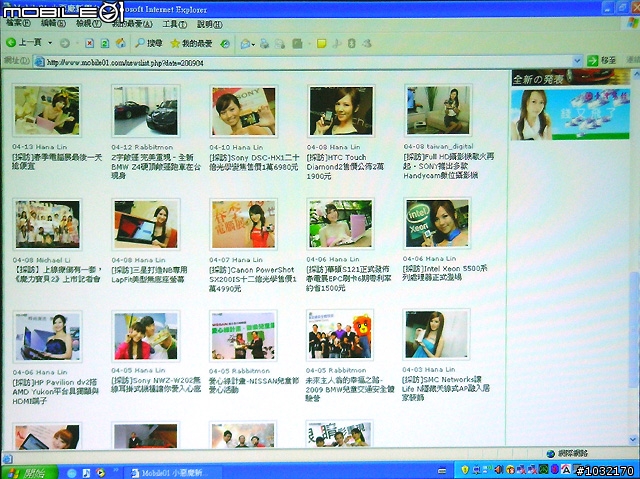
Task: Click the 04-08 taiwan_digital author line
Action: click(438, 146)
